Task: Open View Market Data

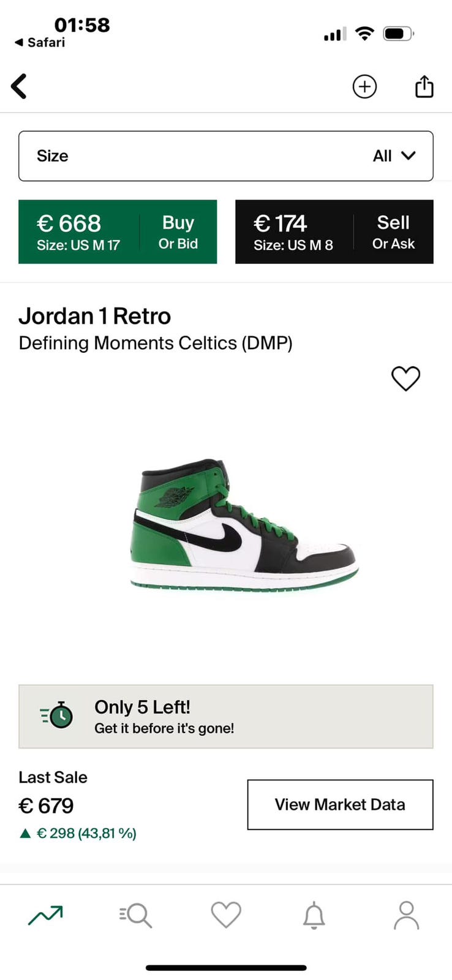Action: [340, 805]
